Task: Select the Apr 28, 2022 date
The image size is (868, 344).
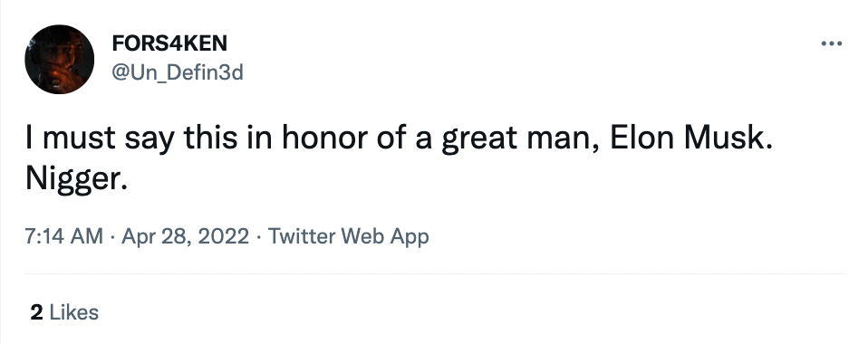Action: [x=185, y=236]
